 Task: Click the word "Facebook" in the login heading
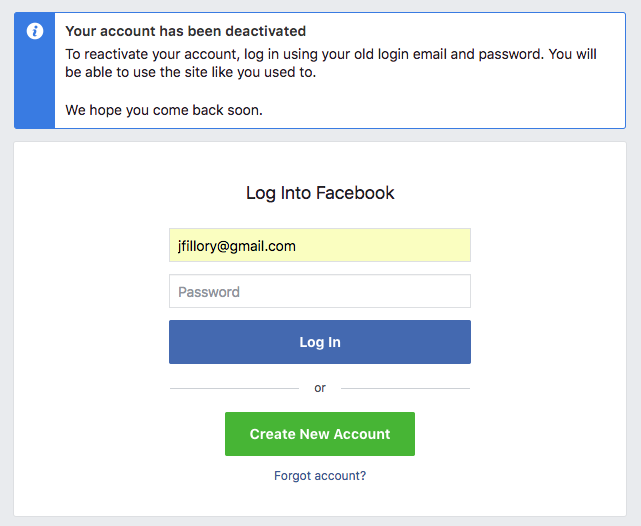[x=355, y=193]
